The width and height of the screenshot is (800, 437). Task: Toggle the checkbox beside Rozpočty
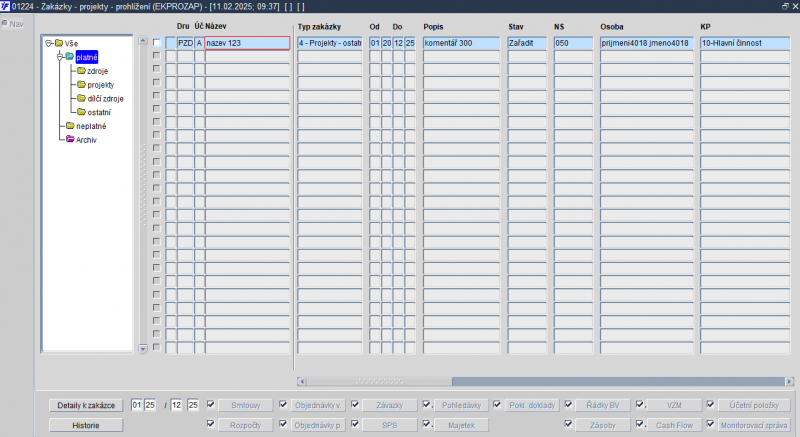click(x=210, y=424)
